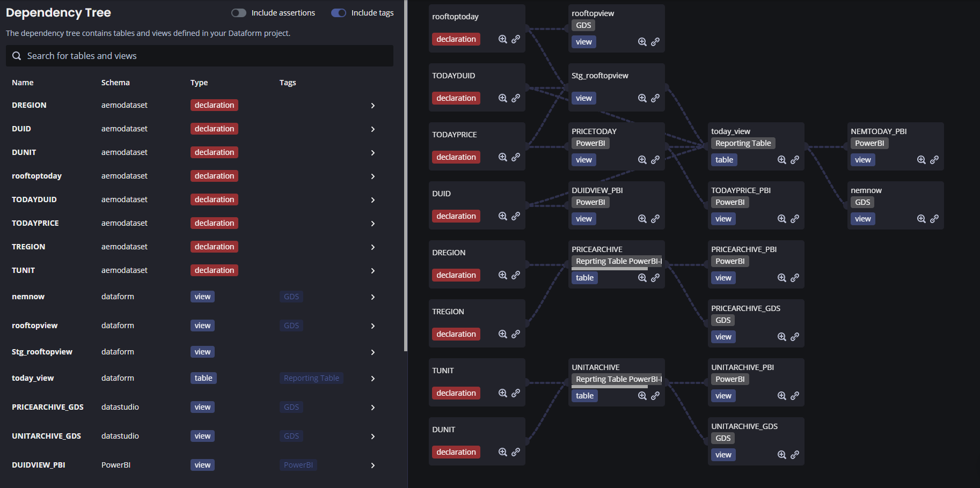This screenshot has width=980, height=488.
Task: Expand the DREGION table row
Action: tap(372, 106)
